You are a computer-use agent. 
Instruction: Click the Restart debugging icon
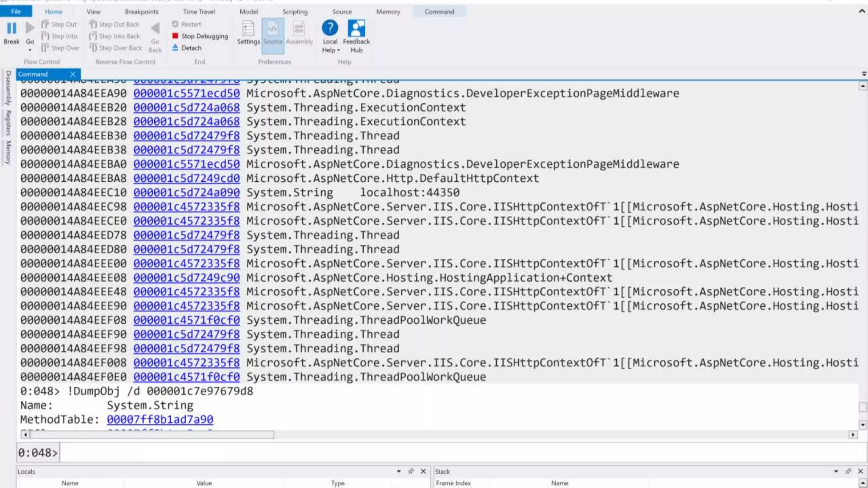[x=175, y=24]
